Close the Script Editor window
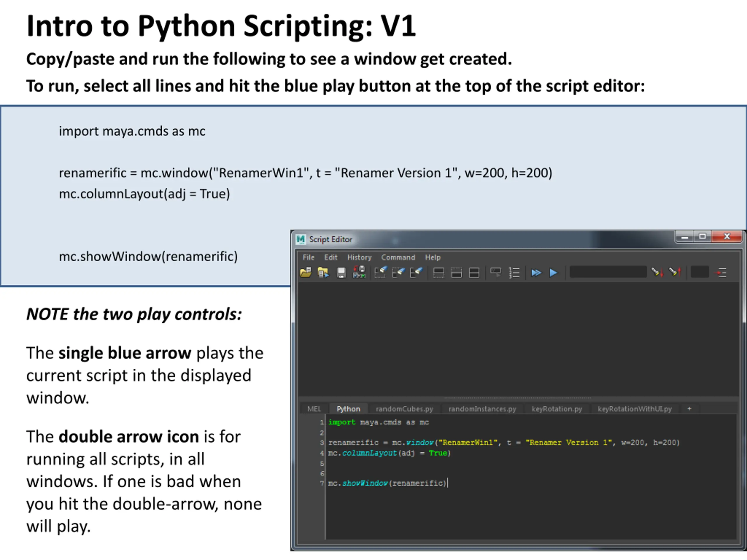This screenshot has height=560, width=747. coord(727,237)
